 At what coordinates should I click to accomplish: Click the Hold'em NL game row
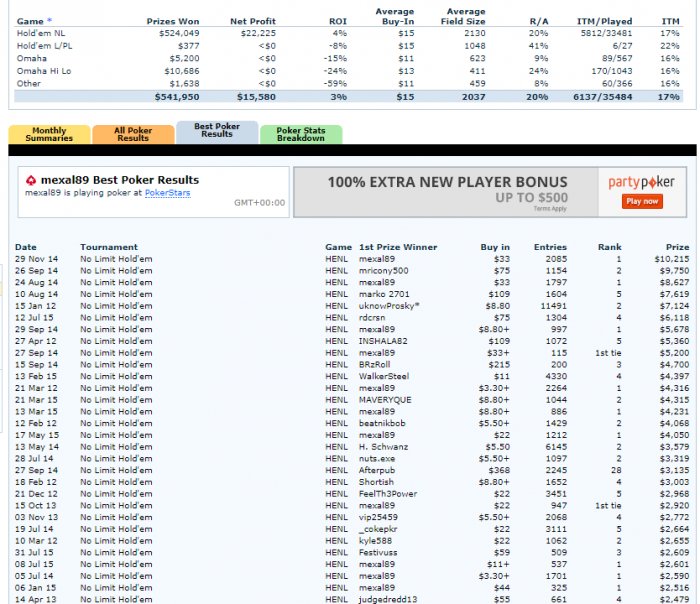pos(348,33)
